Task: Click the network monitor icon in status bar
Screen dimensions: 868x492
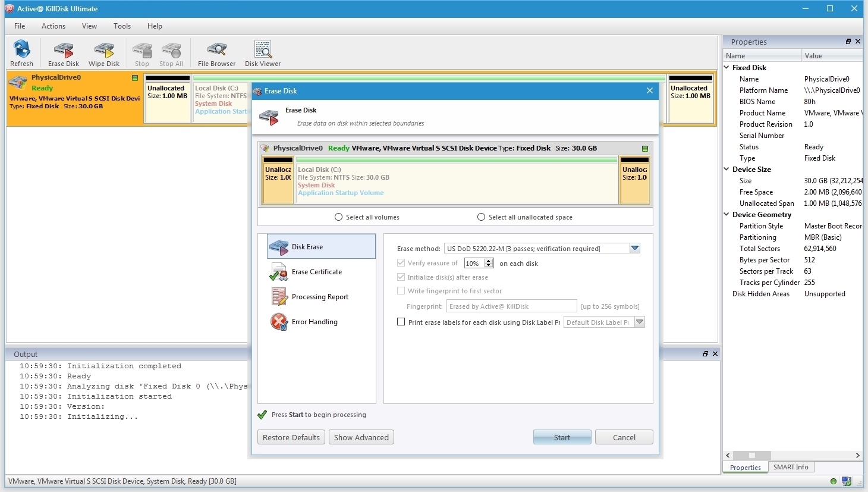Action: click(847, 481)
